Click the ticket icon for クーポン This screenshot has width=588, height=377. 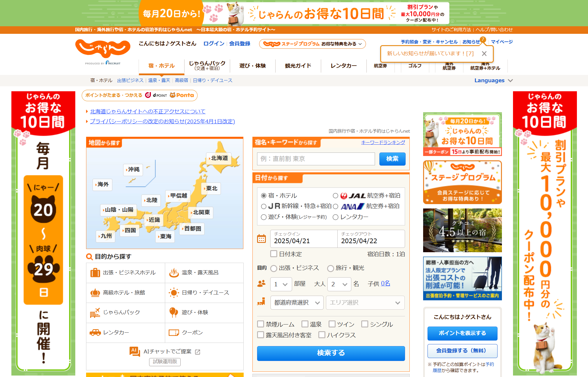pyautogui.click(x=174, y=332)
